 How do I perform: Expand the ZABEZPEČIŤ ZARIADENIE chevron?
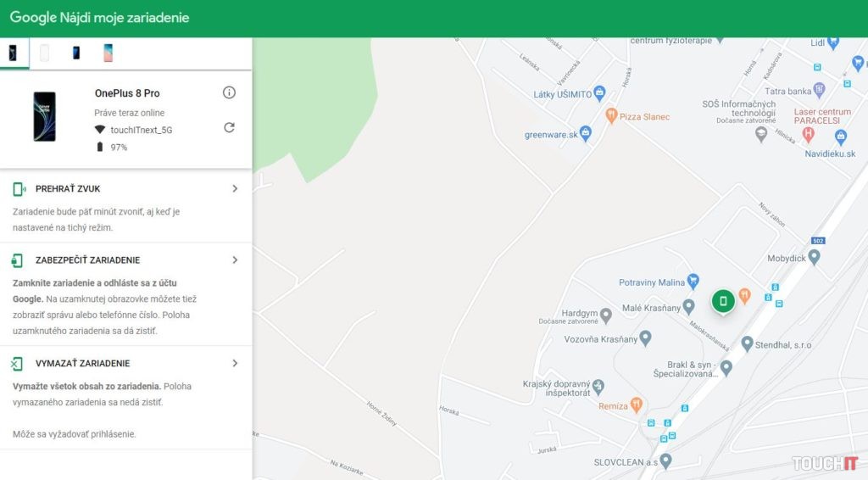tap(235, 260)
